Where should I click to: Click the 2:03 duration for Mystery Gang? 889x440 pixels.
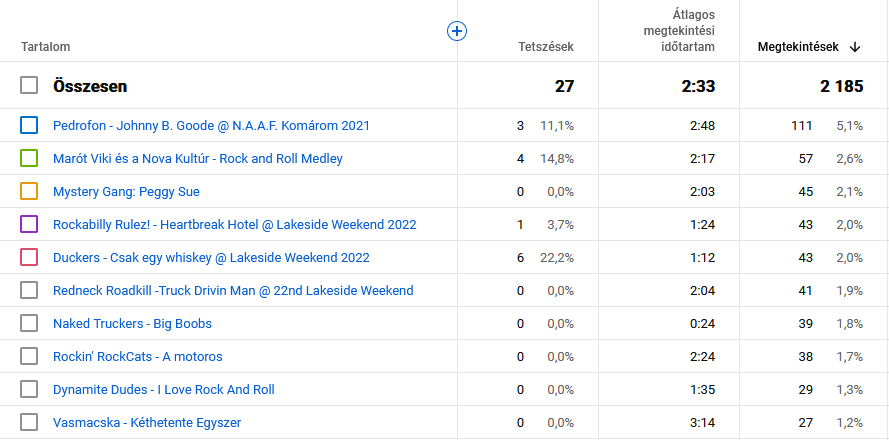click(x=702, y=192)
